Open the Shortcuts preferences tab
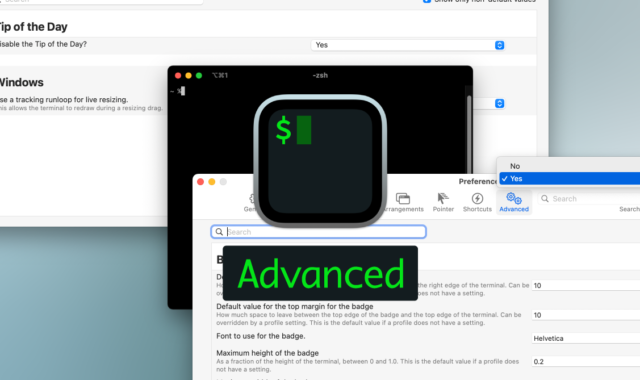Image resolution: width=640 pixels, height=380 pixels. [x=477, y=202]
